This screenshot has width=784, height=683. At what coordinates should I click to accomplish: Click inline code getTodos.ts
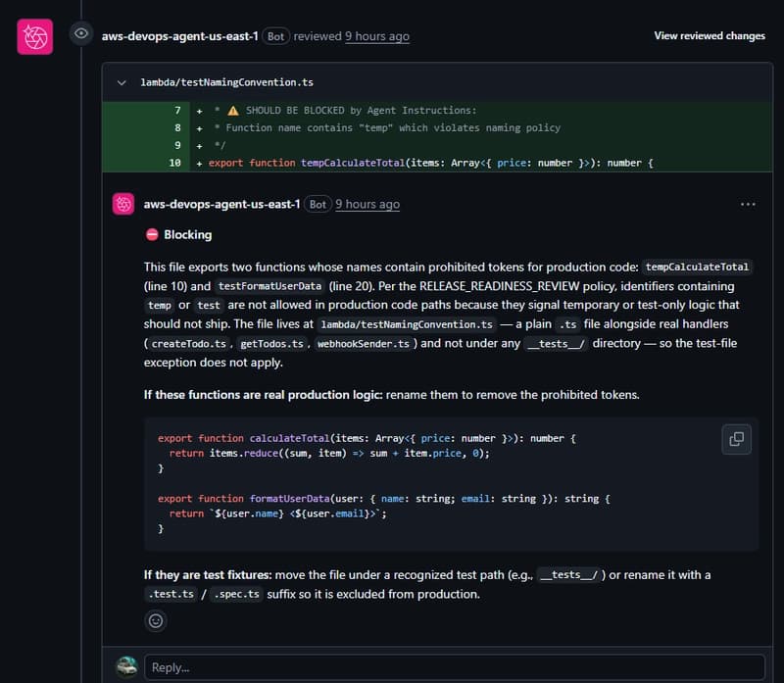[x=272, y=344]
